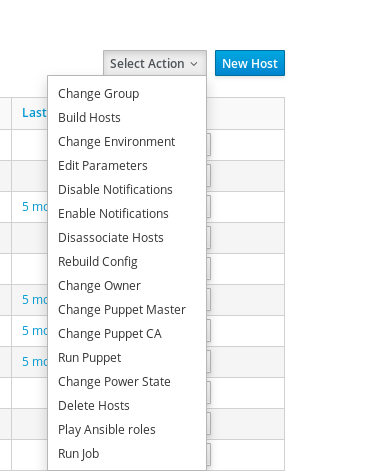Open Change Power State

coord(127,382)
